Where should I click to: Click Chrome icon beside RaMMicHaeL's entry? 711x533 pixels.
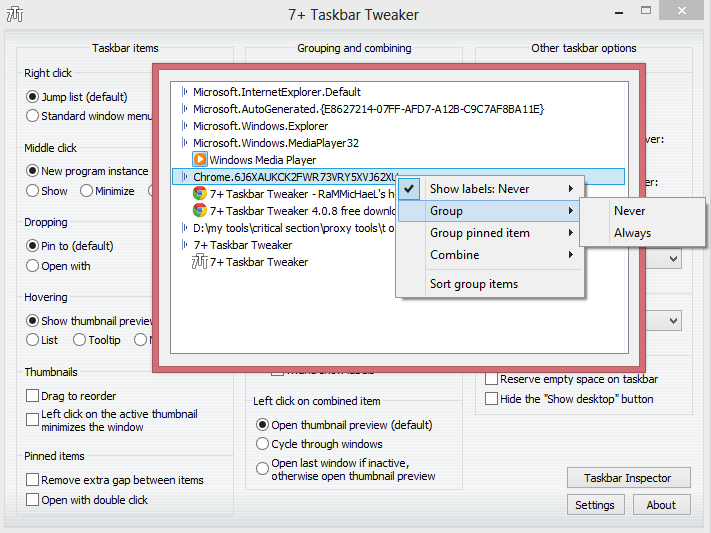[x=200, y=194]
